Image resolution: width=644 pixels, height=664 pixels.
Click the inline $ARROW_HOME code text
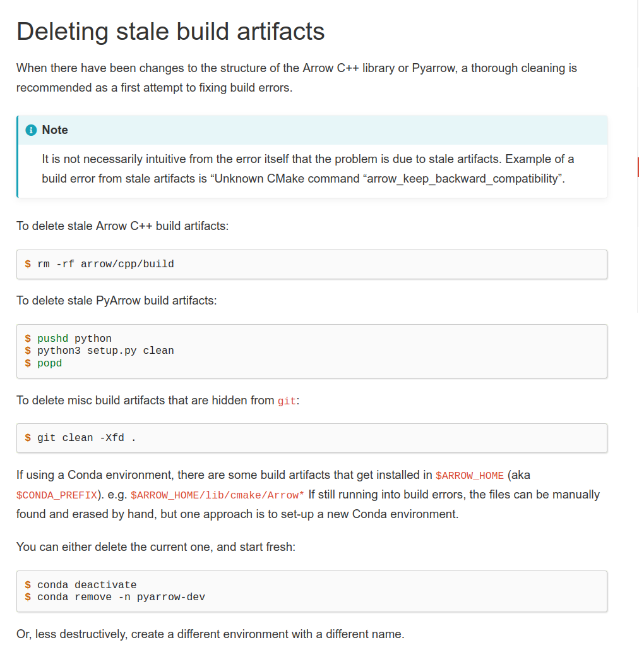pos(470,476)
